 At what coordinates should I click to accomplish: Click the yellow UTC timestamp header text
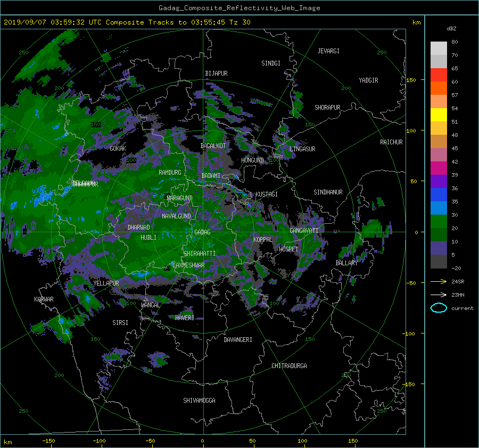pyautogui.click(x=127, y=22)
